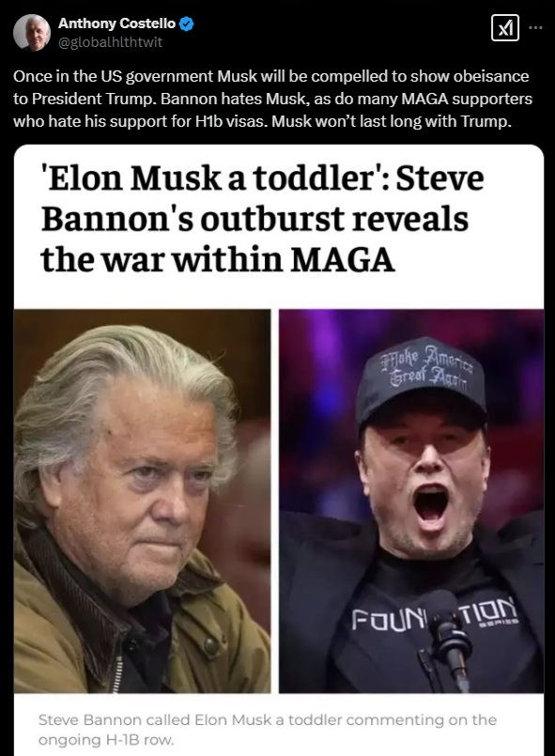Click the FOUNDATION text on the shirt
The width and height of the screenshot is (555, 756).
[434, 618]
